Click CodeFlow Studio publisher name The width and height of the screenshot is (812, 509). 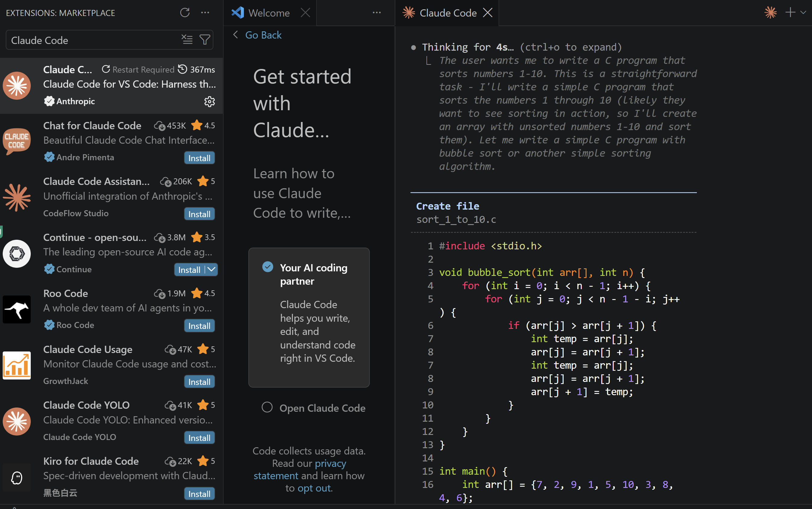pyautogui.click(x=76, y=213)
